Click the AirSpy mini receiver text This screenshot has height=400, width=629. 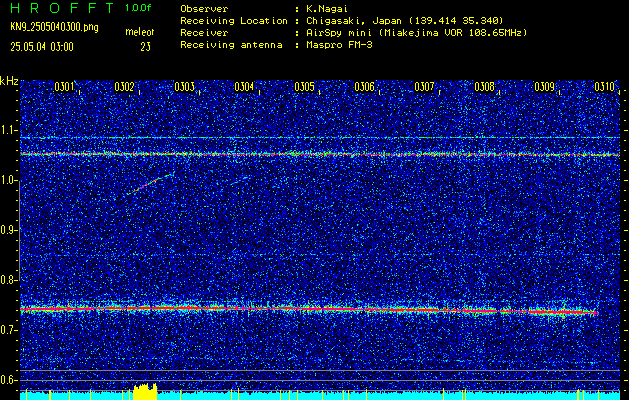click(x=417, y=32)
